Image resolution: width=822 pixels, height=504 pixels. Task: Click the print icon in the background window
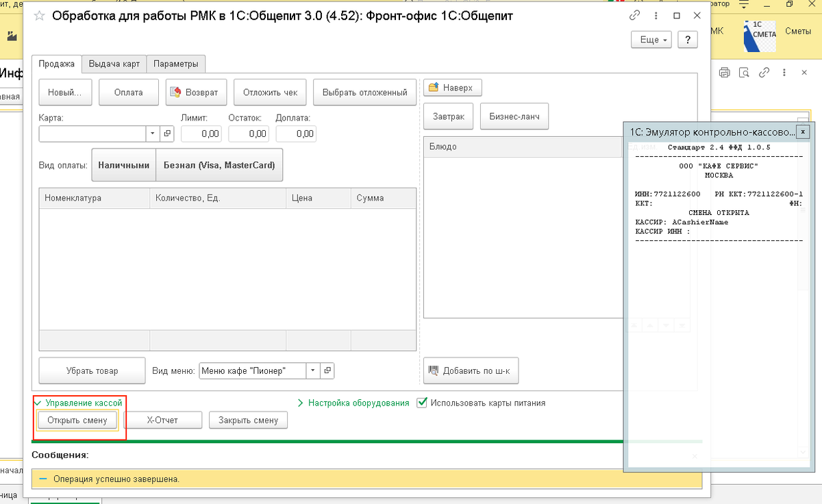(x=726, y=73)
